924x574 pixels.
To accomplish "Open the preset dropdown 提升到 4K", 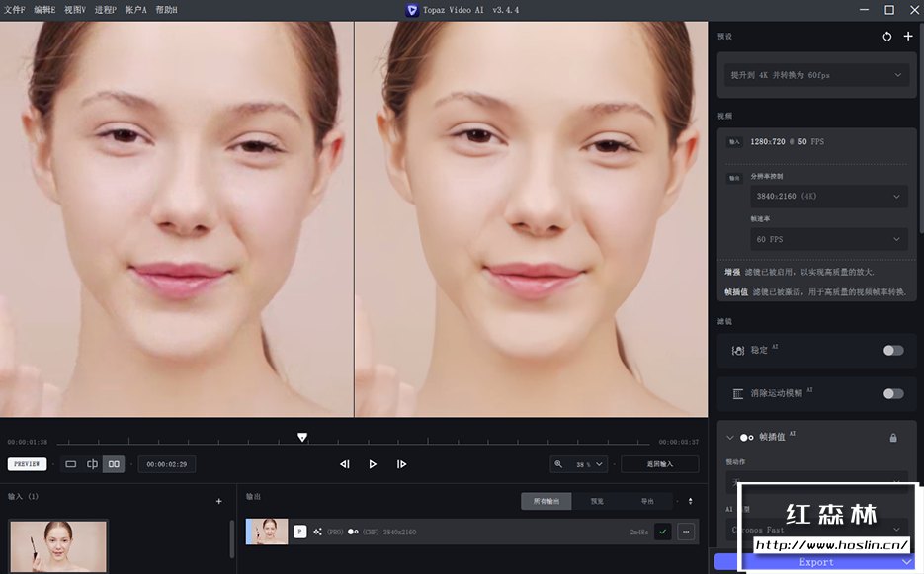I will tap(815, 75).
